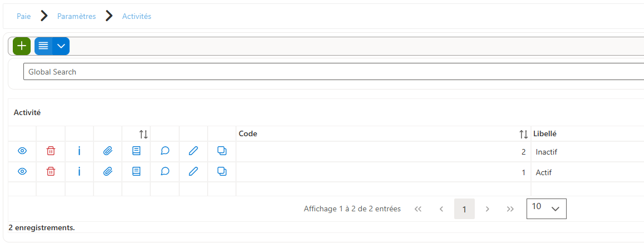Click the comment bubble icon for Inactif
Screen dimensions: 644x243
click(165, 151)
